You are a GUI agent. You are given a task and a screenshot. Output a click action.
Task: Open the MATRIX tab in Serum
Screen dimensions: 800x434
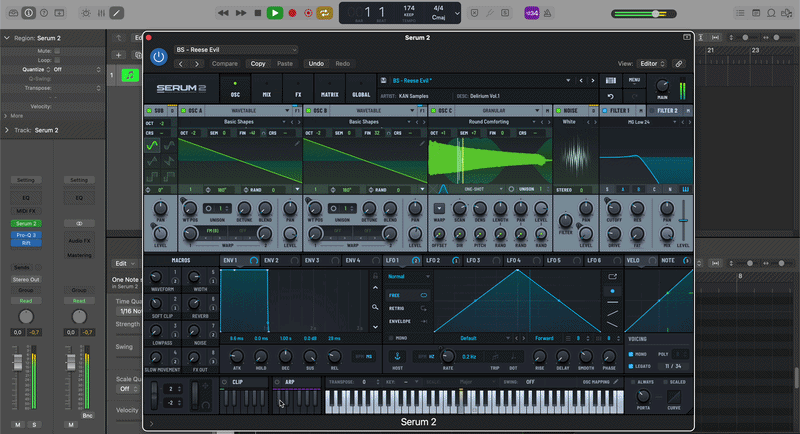tap(330, 89)
